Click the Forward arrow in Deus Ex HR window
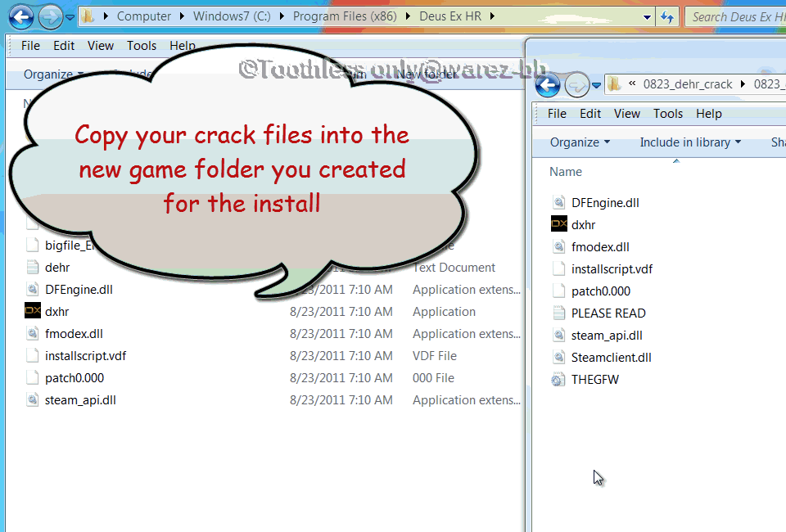Screen dimensions: 786x532 50,17
